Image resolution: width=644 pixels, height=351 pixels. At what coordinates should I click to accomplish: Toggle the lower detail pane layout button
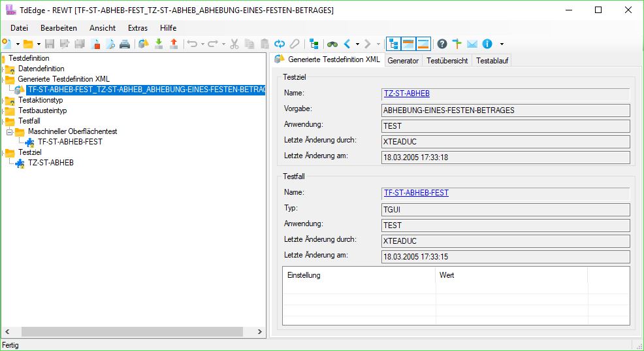tap(423, 44)
